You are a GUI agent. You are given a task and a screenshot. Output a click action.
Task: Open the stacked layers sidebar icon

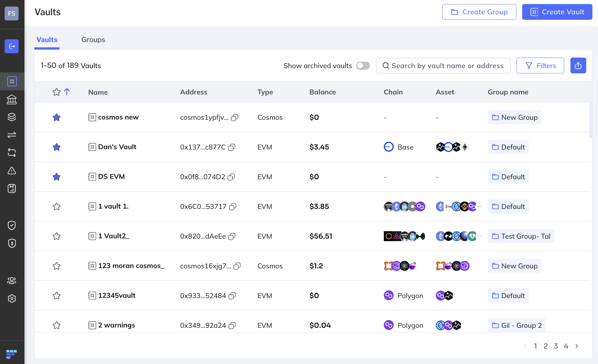[12, 117]
